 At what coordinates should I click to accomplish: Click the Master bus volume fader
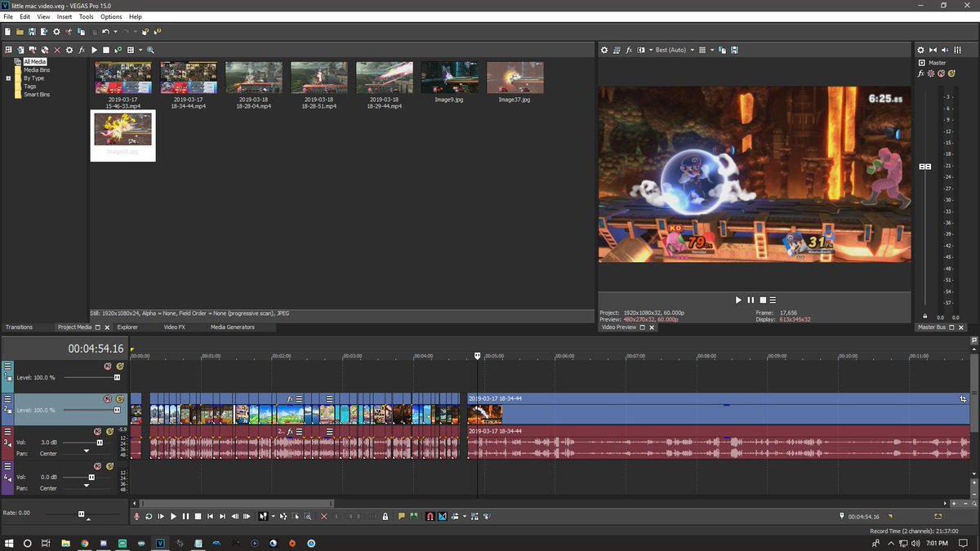click(925, 167)
